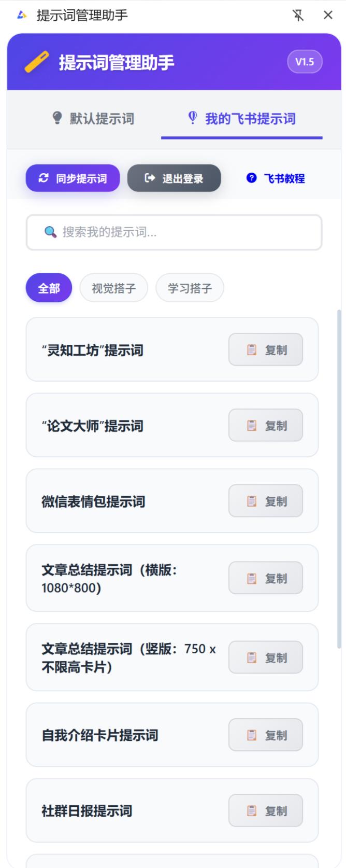Click the clipboard icon for 微信表情包提示词
This screenshot has width=346, height=868.
252,501
